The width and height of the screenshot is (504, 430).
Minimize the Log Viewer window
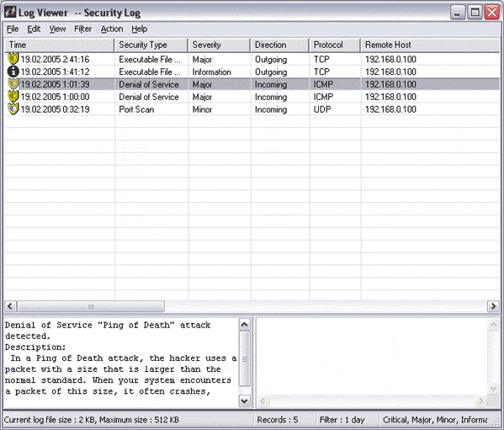[x=458, y=13]
